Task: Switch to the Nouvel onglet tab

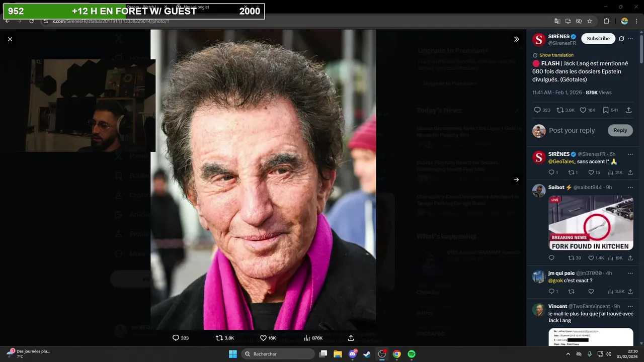Action: click(196, 7)
